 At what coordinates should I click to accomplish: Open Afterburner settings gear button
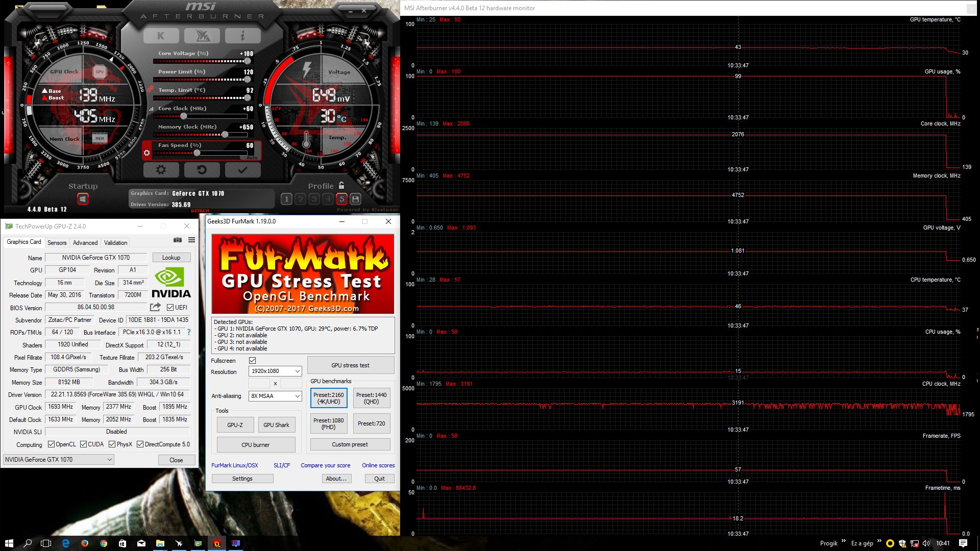(161, 170)
